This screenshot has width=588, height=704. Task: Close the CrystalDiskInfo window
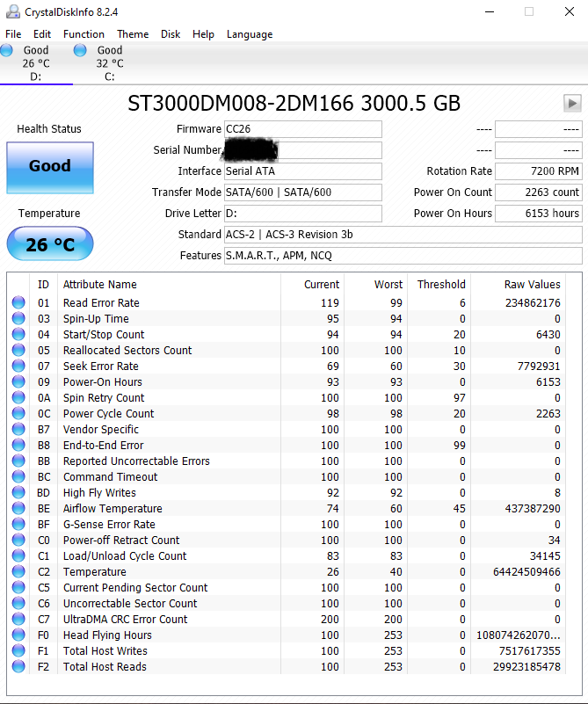point(570,11)
